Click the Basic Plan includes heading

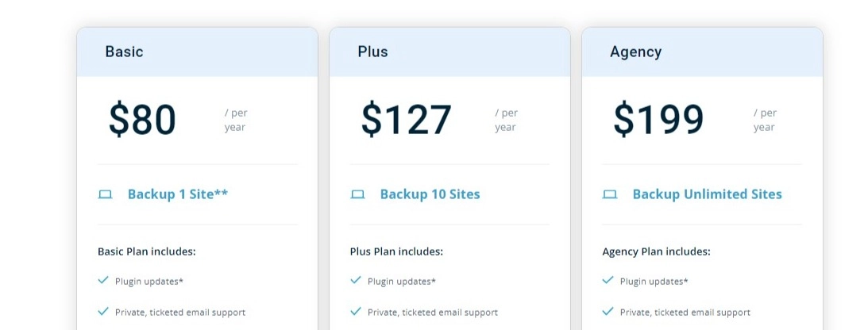[146, 251]
